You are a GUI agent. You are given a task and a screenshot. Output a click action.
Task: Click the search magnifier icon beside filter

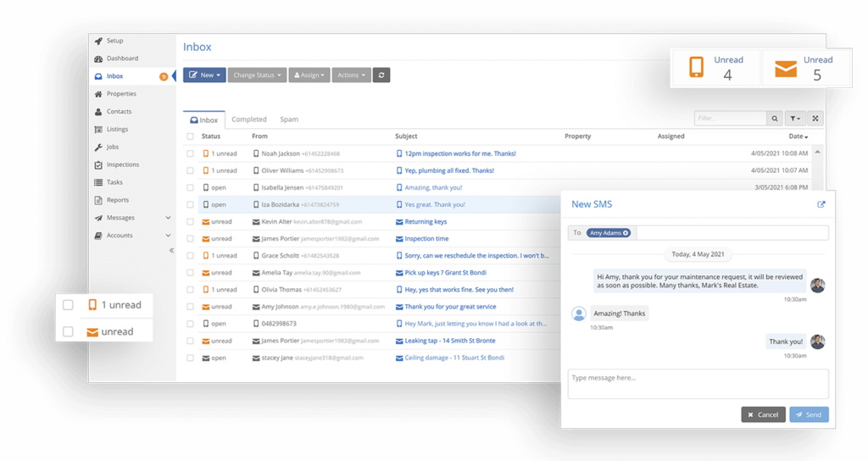(775, 119)
